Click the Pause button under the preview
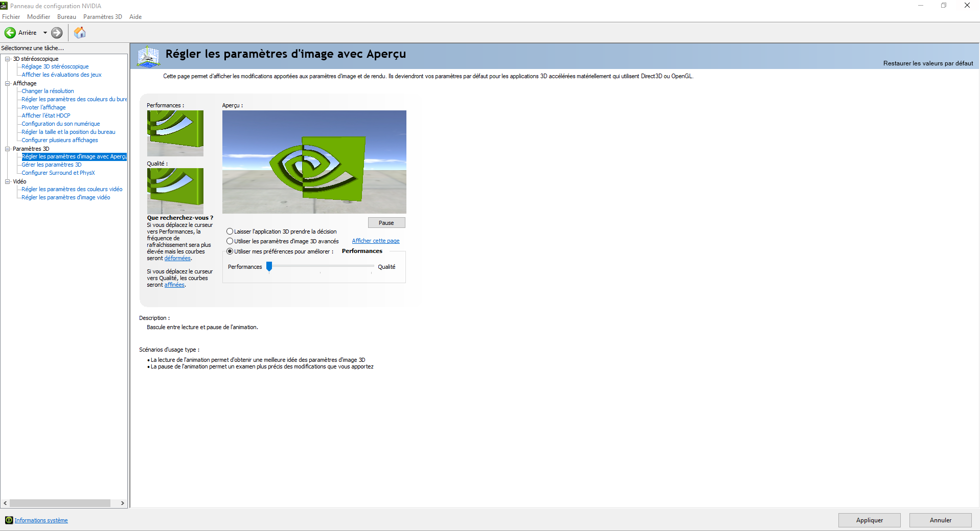This screenshot has height=531, width=980. click(386, 223)
